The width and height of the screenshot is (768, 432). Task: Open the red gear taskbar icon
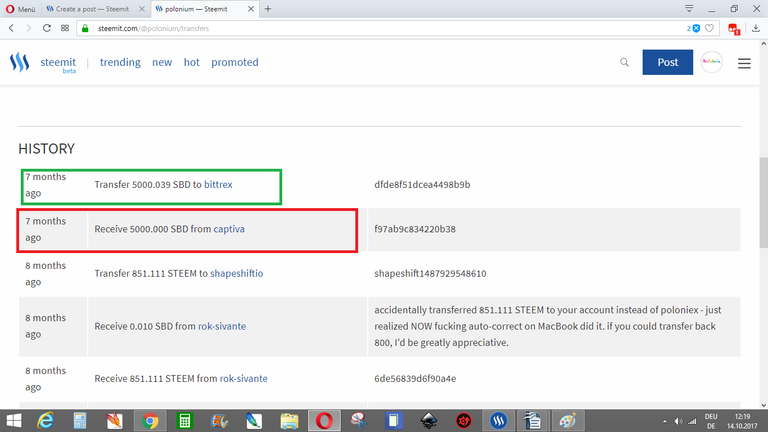[463, 421]
